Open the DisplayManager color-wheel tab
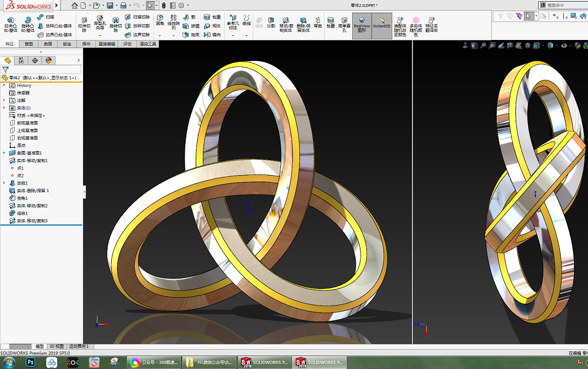The image size is (588, 369). click(48, 61)
